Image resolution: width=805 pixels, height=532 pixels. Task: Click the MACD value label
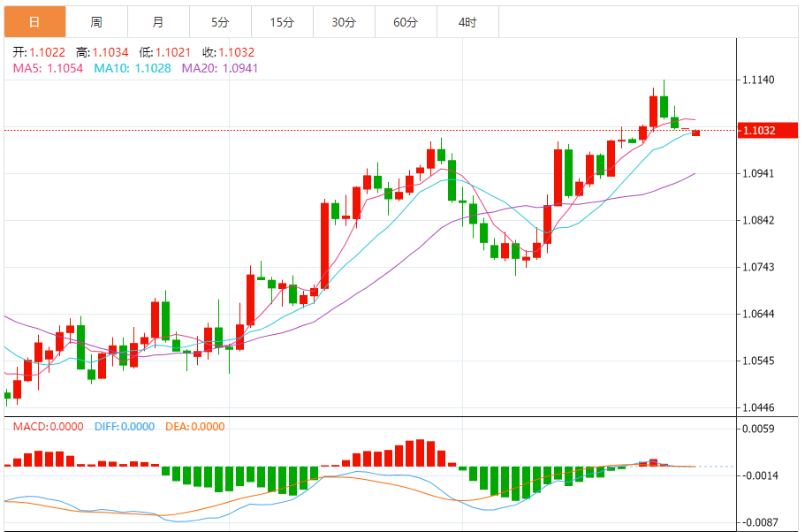pos(48,427)
